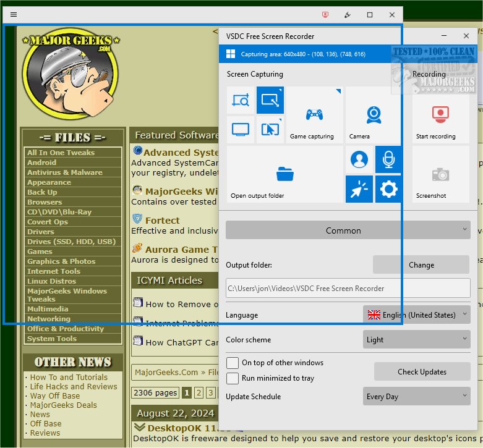
Task: Click the Aurora Game icon
Action: [x=137, y=248]
